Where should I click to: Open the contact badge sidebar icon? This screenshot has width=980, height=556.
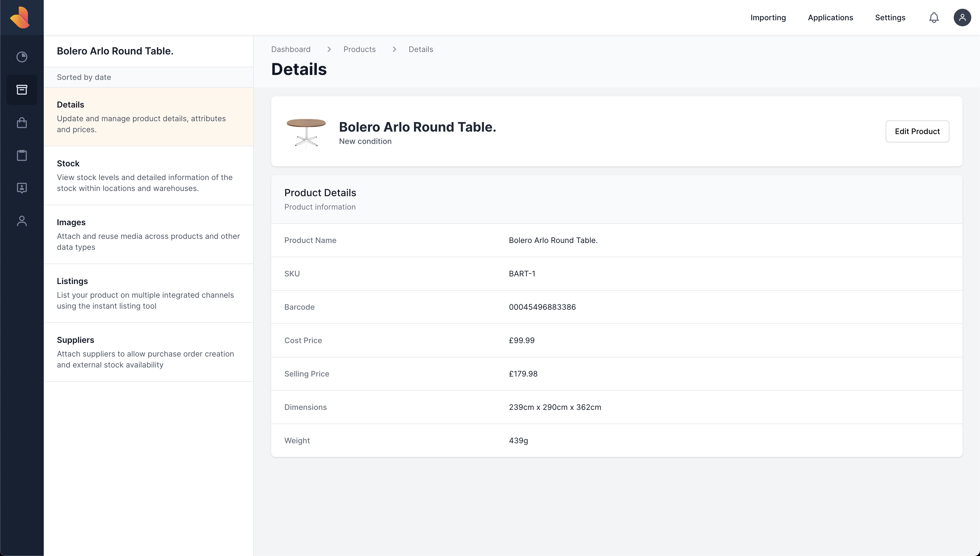coord(22,188)
